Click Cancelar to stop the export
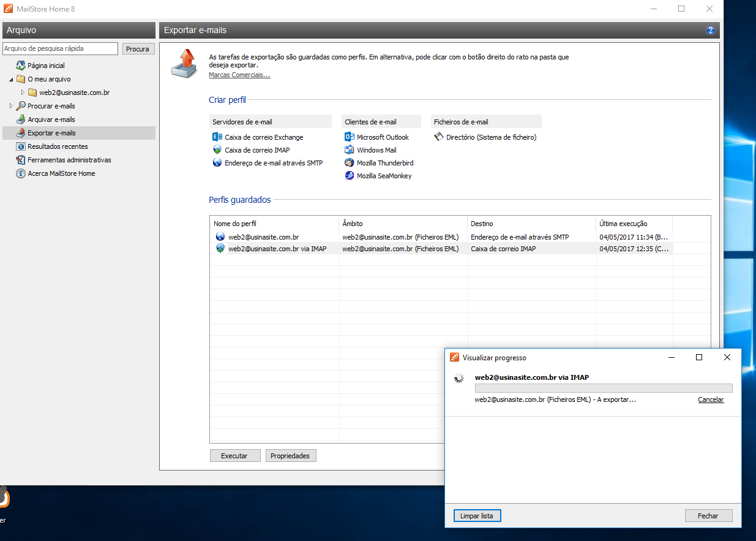 [711, 399]
